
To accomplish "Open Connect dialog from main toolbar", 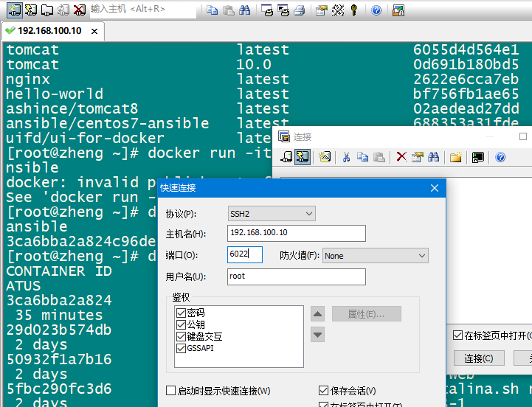I will (x=14, y=10).
